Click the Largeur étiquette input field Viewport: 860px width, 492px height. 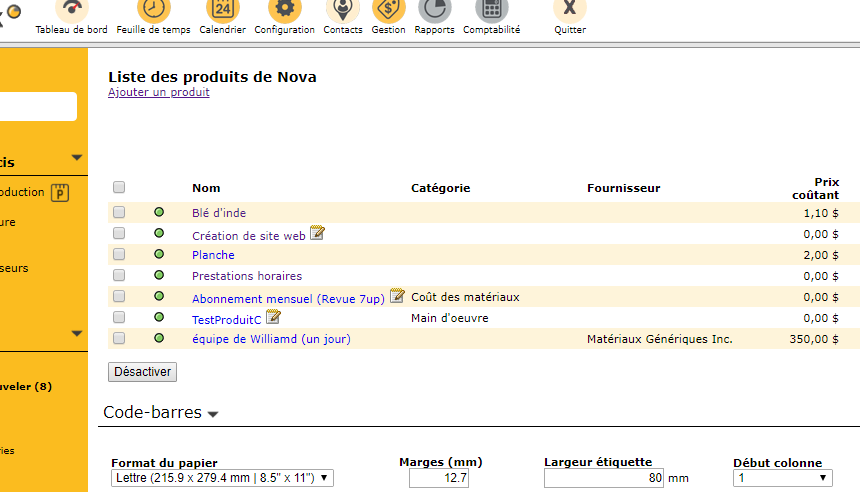click(604, 479)
